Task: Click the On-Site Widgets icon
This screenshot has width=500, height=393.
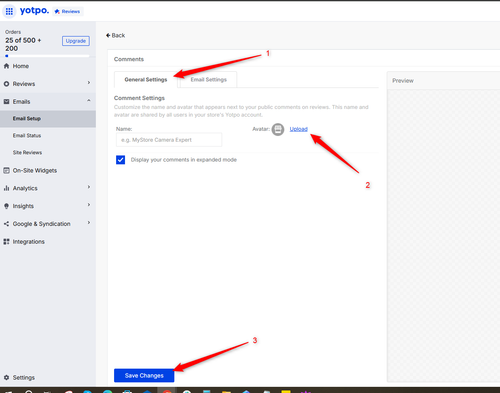Action: point(6,170)
